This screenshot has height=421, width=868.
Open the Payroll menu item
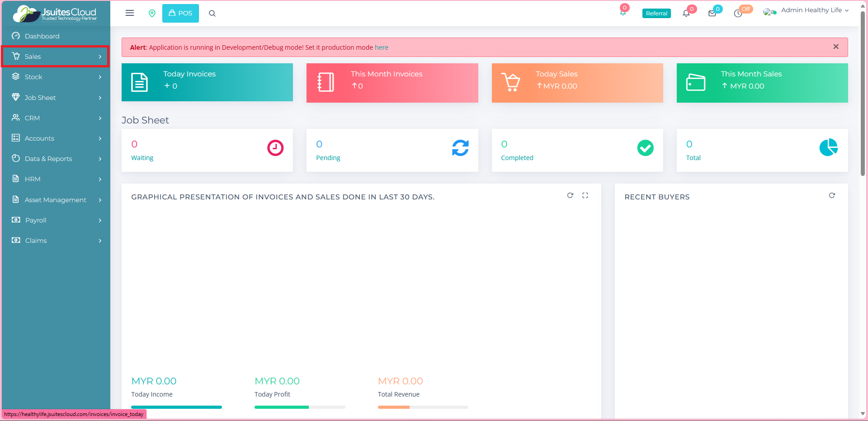[x=55, y=220]
